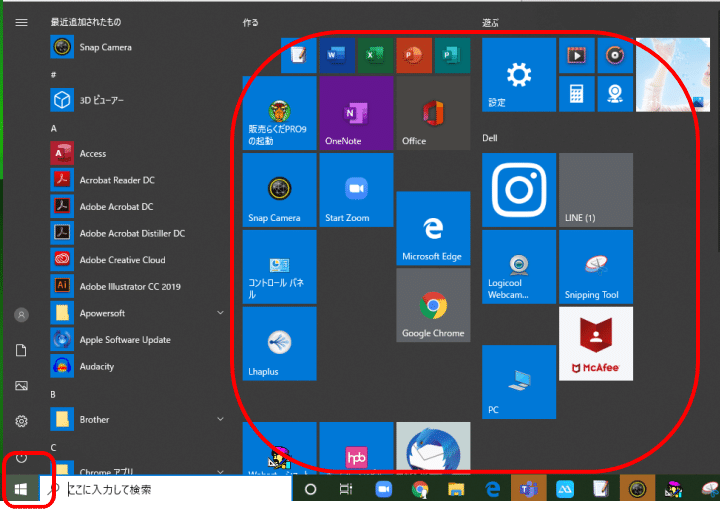Open the Microsoft Edge tile

pos(433,228)
